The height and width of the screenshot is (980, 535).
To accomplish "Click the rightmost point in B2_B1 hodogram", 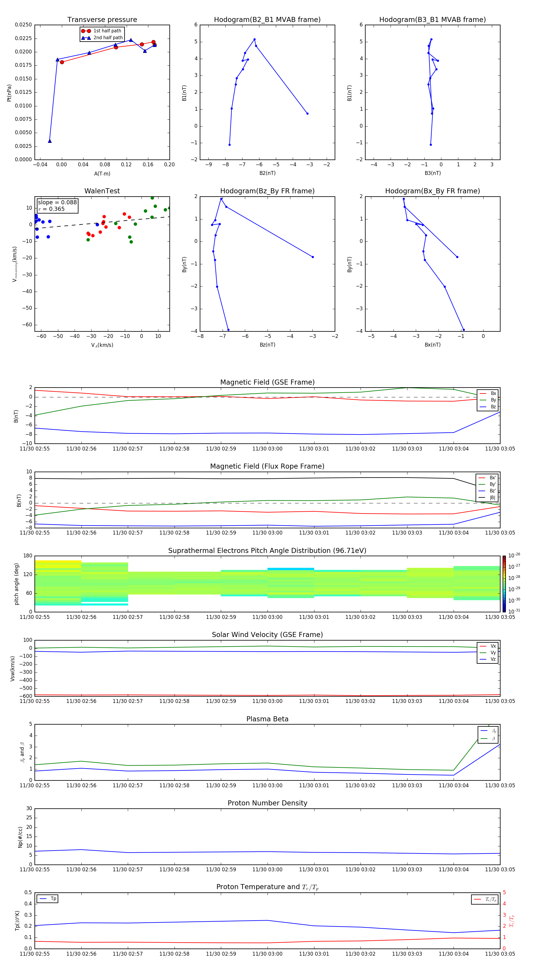I will [307, 113].
